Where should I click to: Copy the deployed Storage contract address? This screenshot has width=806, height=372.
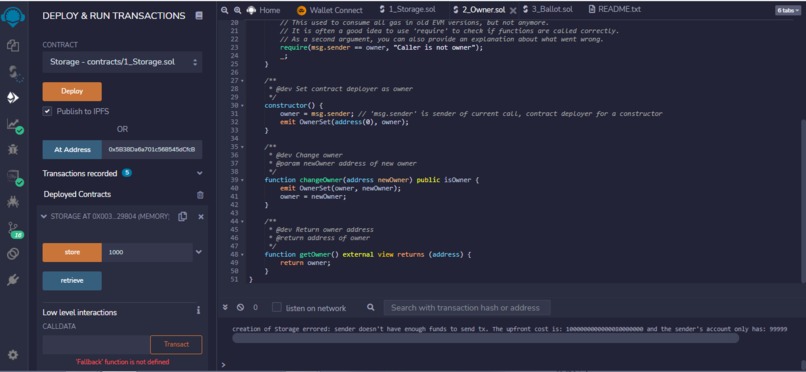pos(182,217)
